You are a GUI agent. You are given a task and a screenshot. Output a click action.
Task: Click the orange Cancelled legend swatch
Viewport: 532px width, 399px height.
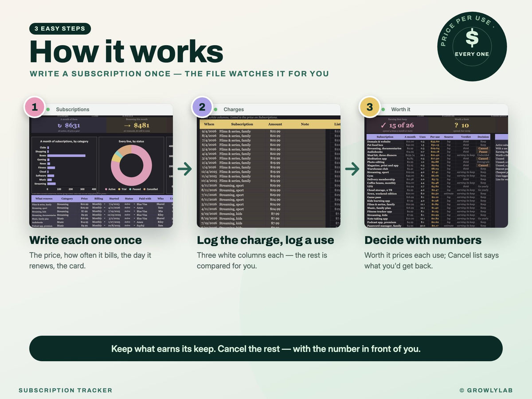click(145, 189)
